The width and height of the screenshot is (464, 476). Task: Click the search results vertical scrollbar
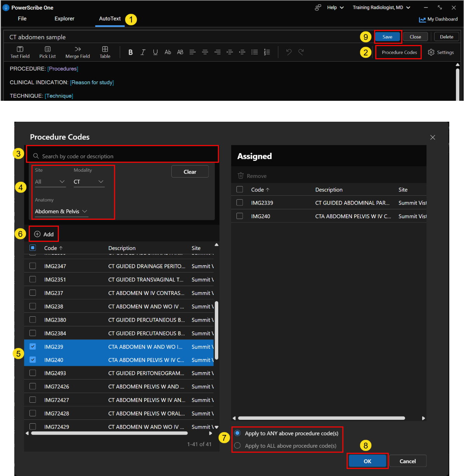(216, 330)
